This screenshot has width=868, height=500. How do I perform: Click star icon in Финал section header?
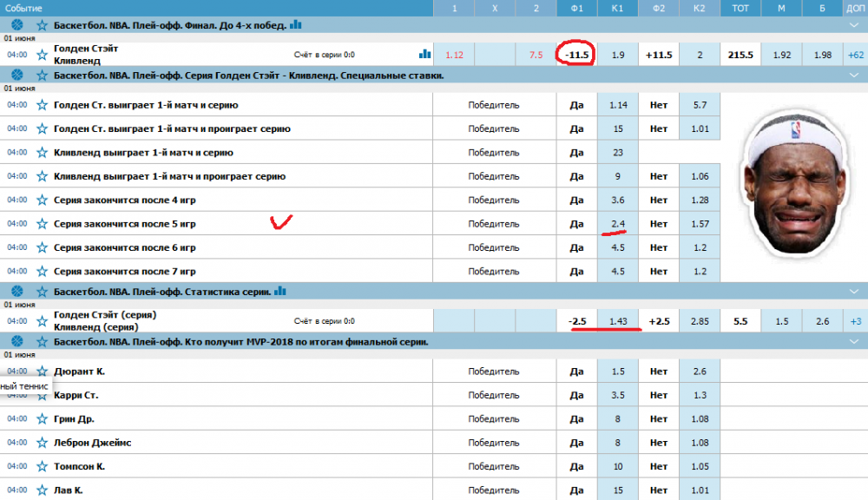(42, 25)
